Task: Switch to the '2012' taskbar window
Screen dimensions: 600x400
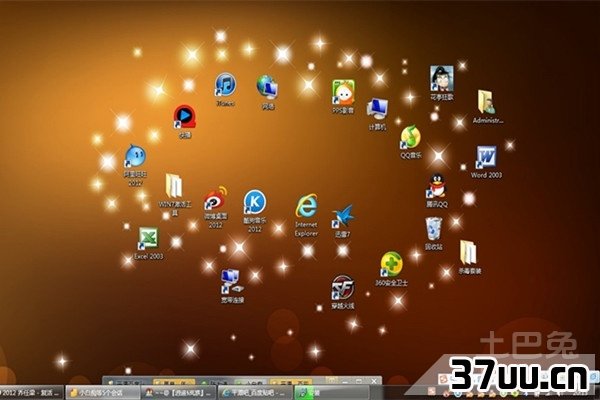Action: (31, 393)
